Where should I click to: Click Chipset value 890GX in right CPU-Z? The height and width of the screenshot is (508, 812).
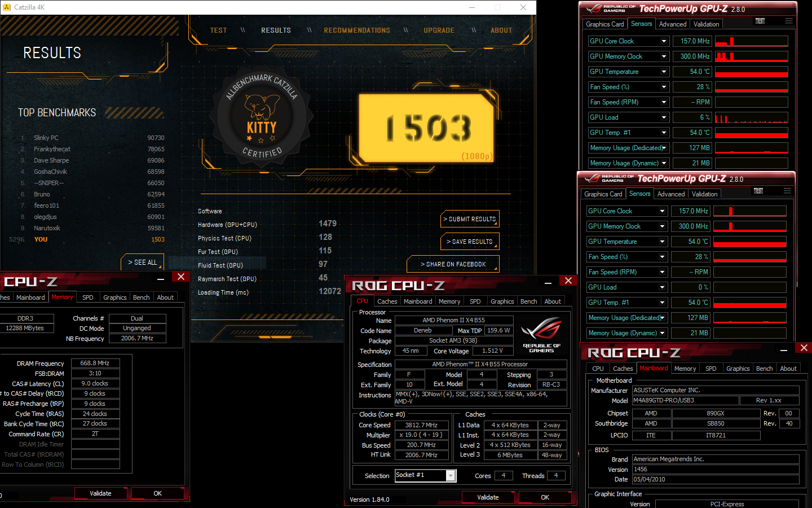[x=716, y=413]
